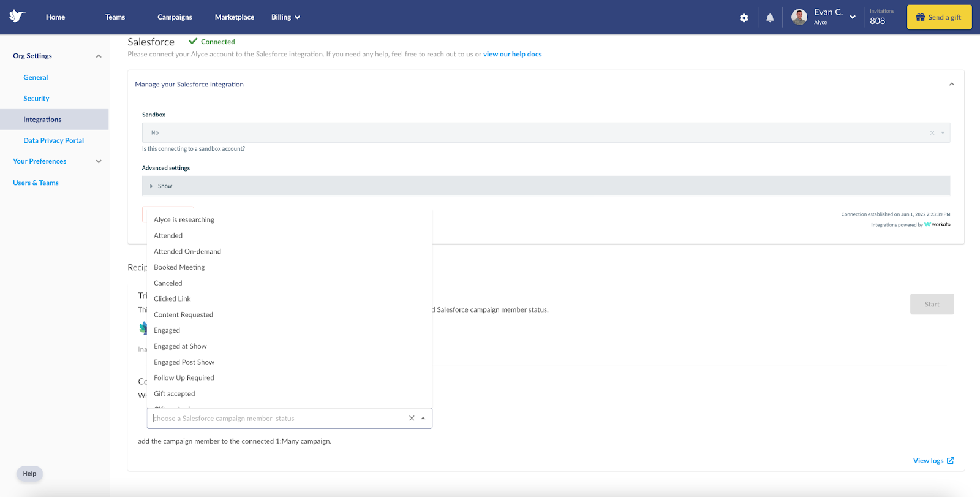Screen dimensions: 980x497
Task: Open Data Privacy Portal settings
Action: tap(53, 140)
